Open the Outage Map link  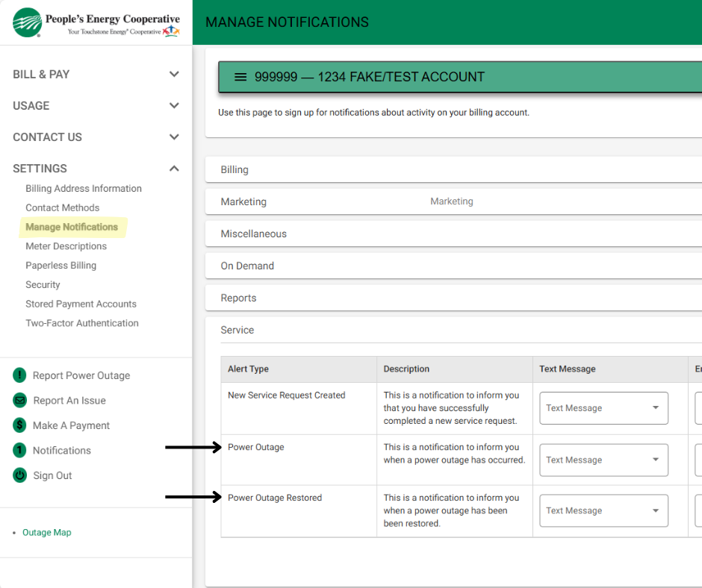pyautogui.click(x=47, y=533)
